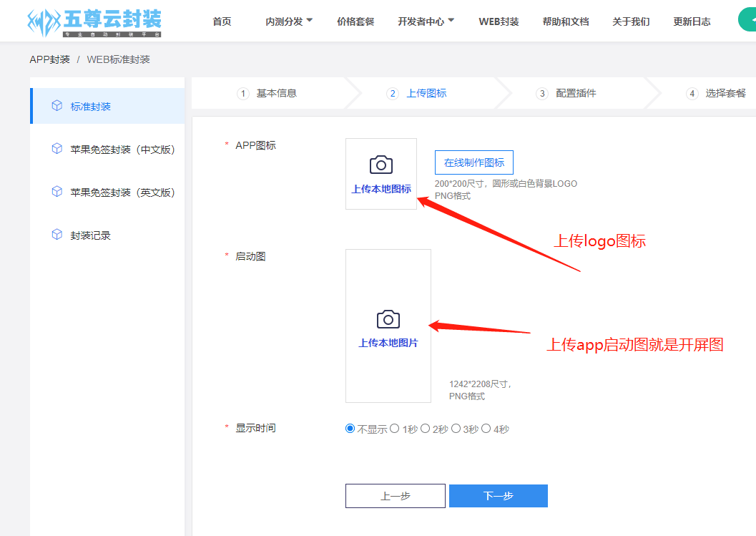Select the 标准封装 sidebar cube icon
Image resolution: width=756 pixels, height=536 pixels.
point(57,105)
